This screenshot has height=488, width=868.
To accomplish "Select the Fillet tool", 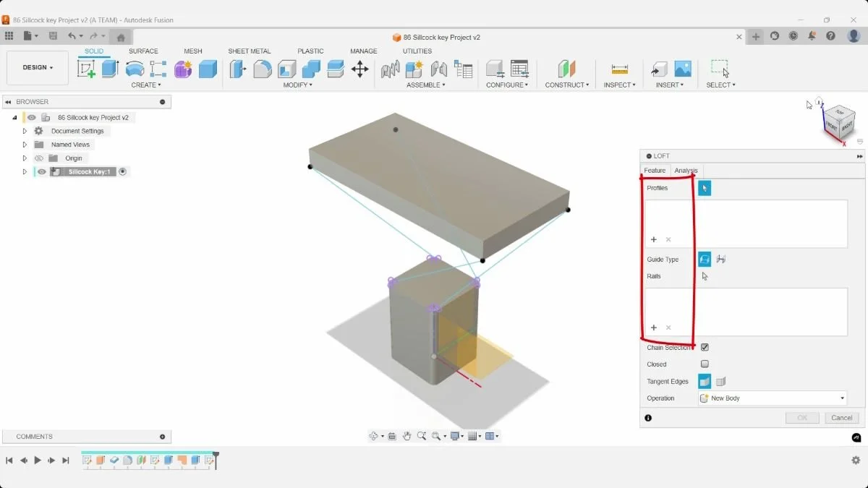I will [x=263, y=69].
